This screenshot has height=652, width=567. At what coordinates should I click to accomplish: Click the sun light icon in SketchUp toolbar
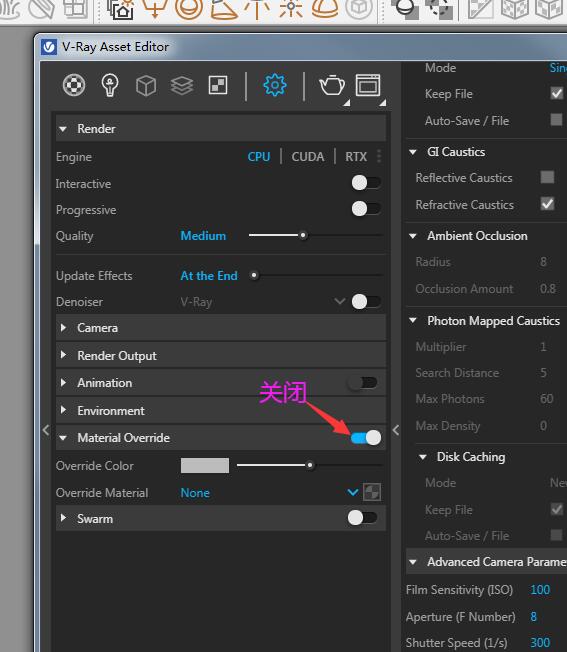[291, 9]
